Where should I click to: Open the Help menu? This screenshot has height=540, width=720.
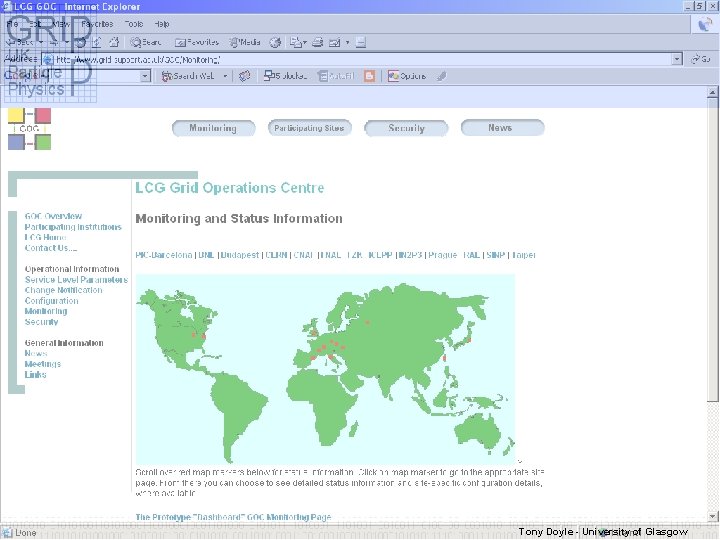[162, 24]
